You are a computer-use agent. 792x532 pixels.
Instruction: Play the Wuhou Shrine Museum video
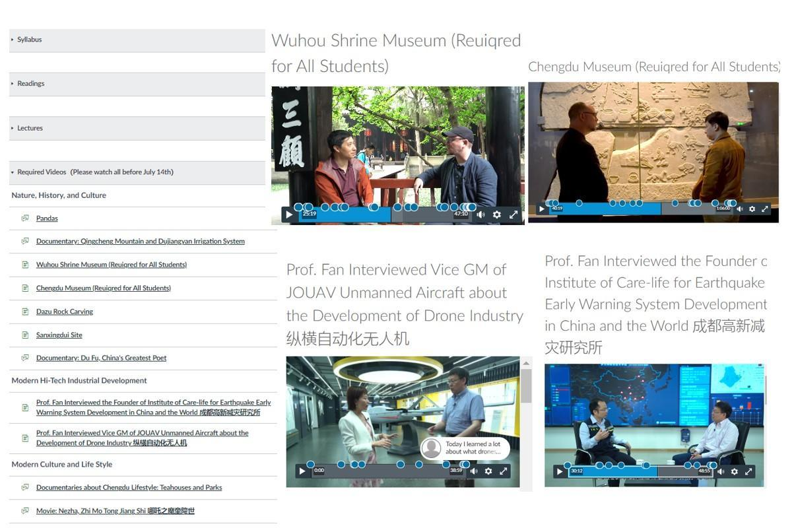(x=288, y=215)
